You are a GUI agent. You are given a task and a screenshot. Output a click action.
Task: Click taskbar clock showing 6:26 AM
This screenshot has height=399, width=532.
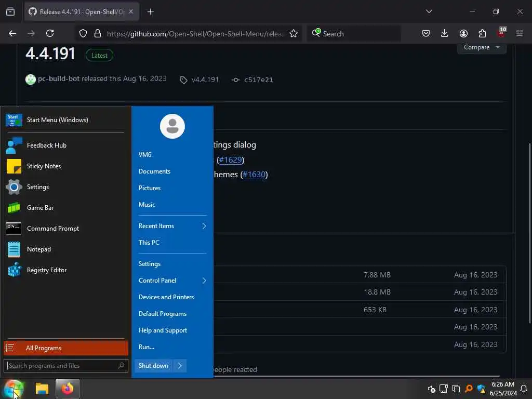(x=503, y=389)
